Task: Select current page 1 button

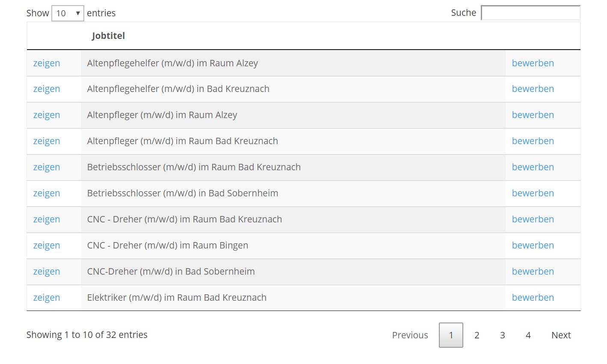Action: 451,335
